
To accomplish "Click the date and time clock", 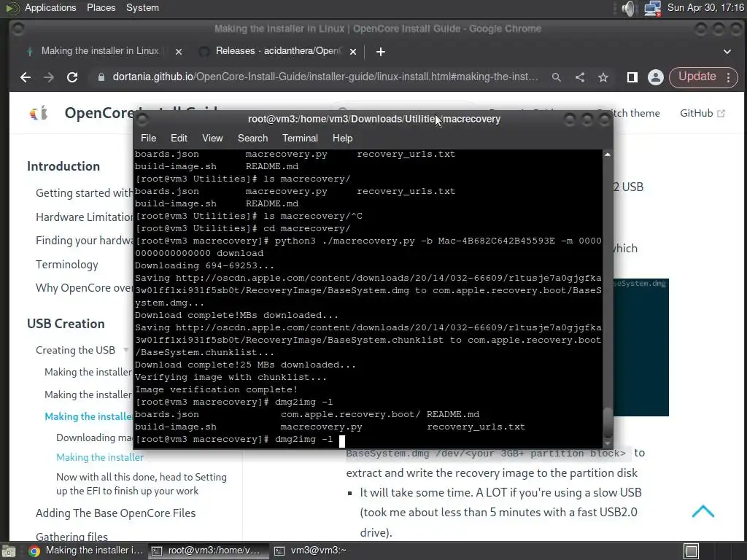I will click(x=705, y=7).
